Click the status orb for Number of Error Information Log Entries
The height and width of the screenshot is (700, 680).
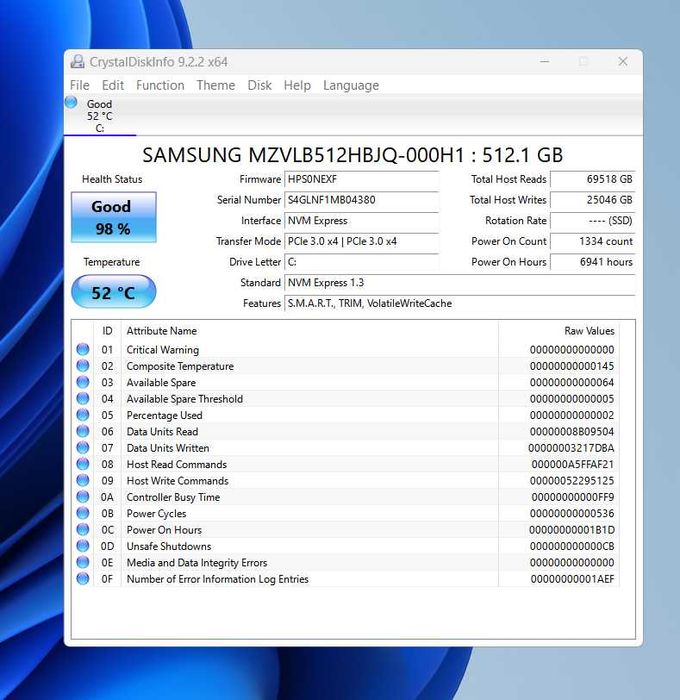pos(83,579)
